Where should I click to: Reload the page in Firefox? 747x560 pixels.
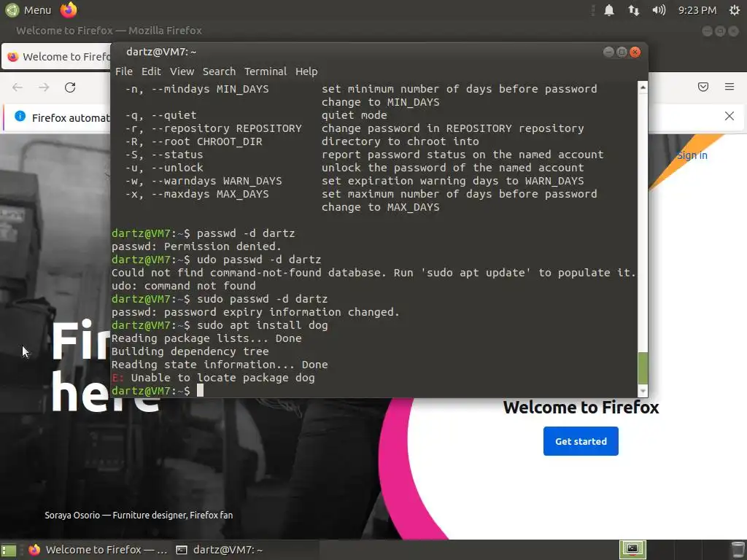pos(70,87)
